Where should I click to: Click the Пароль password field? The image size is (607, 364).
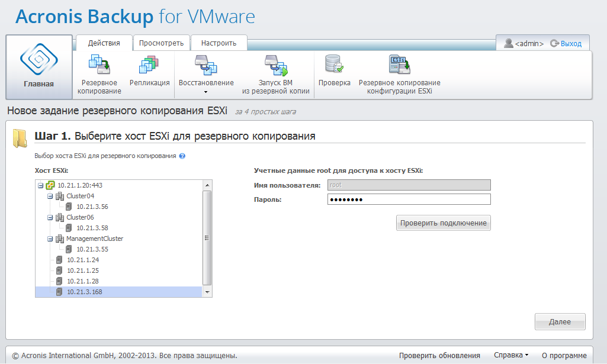coord(409,199)
